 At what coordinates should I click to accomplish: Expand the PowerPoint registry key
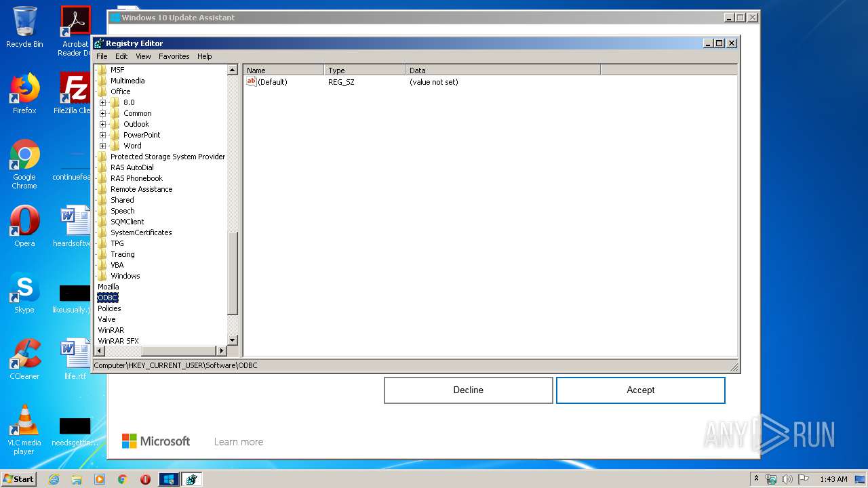[x=103, y=135]
